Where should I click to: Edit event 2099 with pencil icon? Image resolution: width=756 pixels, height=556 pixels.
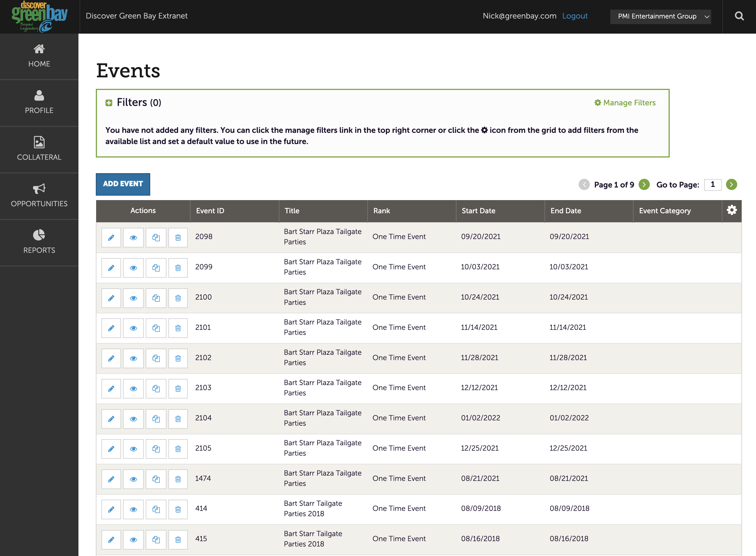click(111, 268)
